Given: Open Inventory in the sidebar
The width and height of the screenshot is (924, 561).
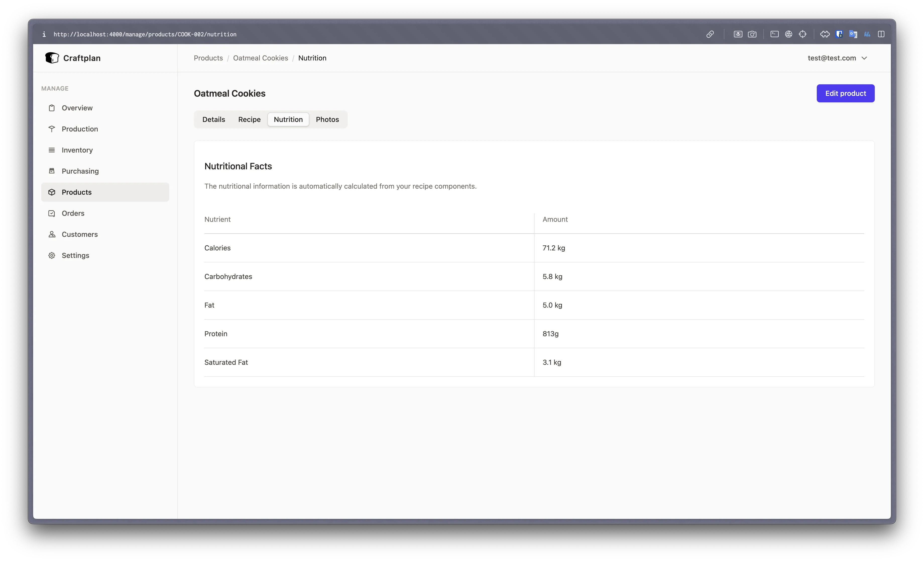Looking at the screenshot, I should pos(77,150).
